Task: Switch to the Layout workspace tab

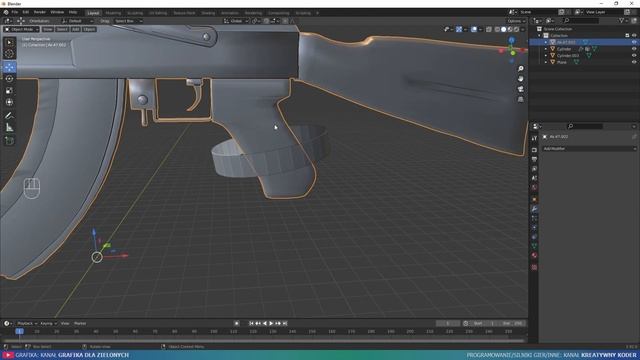Action: point(93,13)
